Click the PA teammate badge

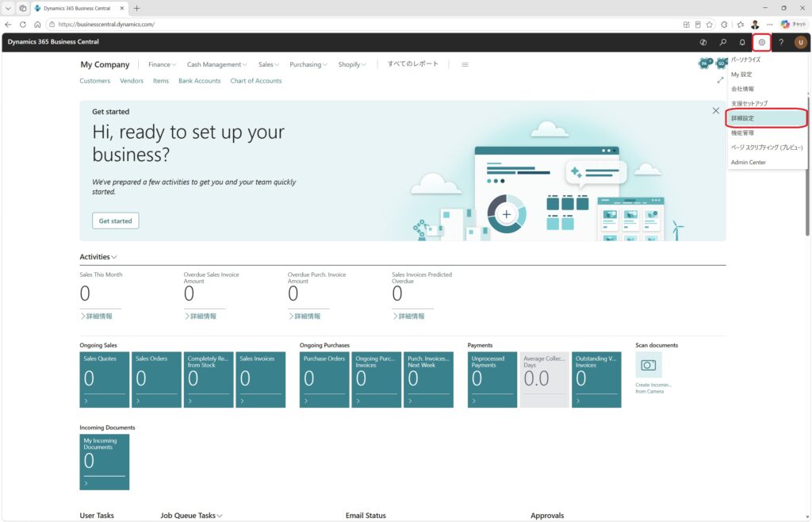click(x=704, y=63)
